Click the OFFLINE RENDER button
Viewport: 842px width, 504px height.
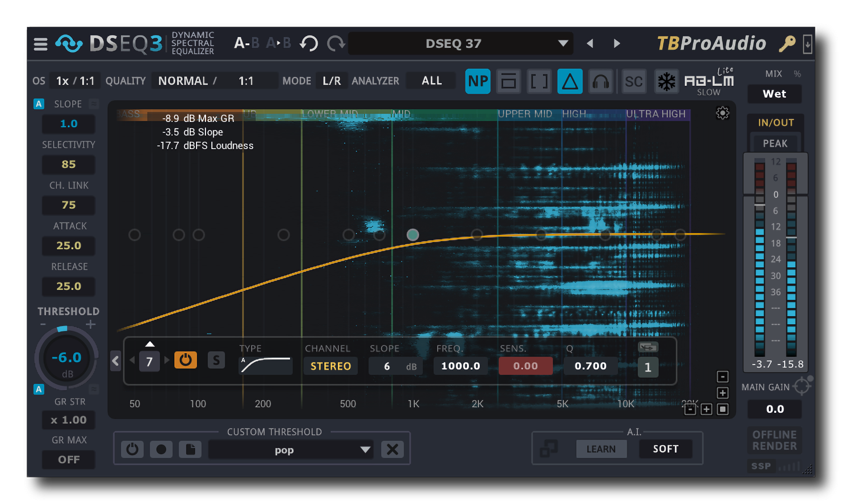point(774,440)
